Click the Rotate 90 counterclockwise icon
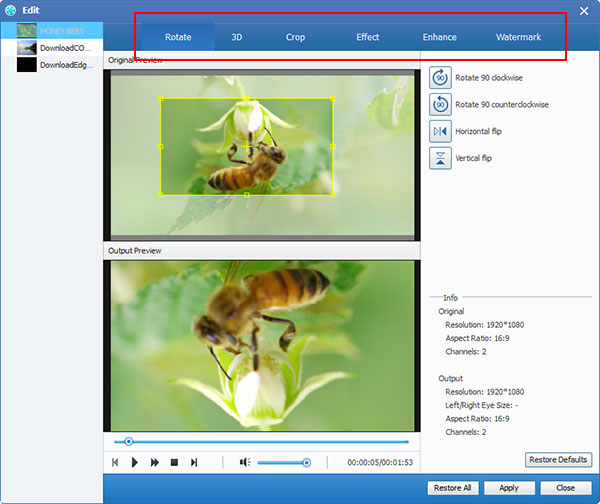 tap(440, 104)
